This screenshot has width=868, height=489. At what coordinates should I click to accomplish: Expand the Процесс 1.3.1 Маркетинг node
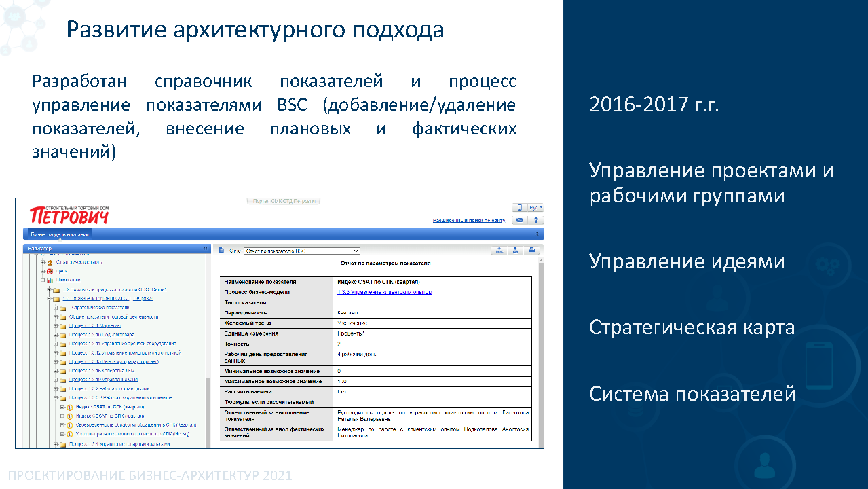point(56,325)
